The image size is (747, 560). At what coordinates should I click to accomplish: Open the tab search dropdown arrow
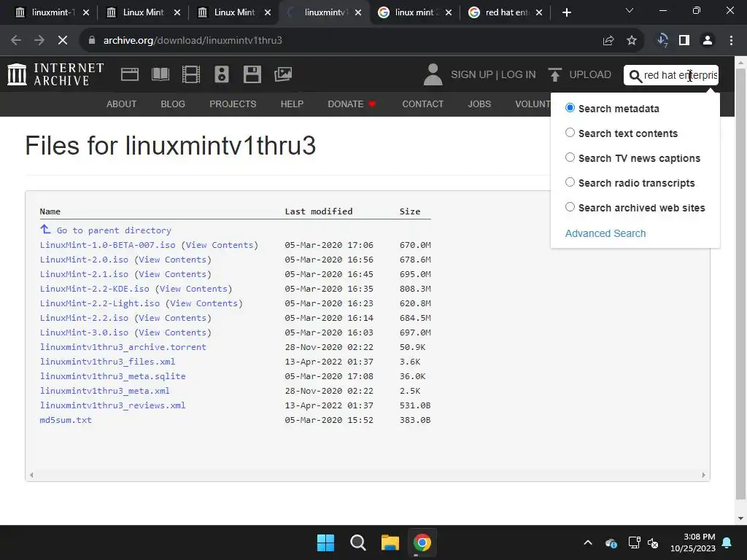pos(630,10)
